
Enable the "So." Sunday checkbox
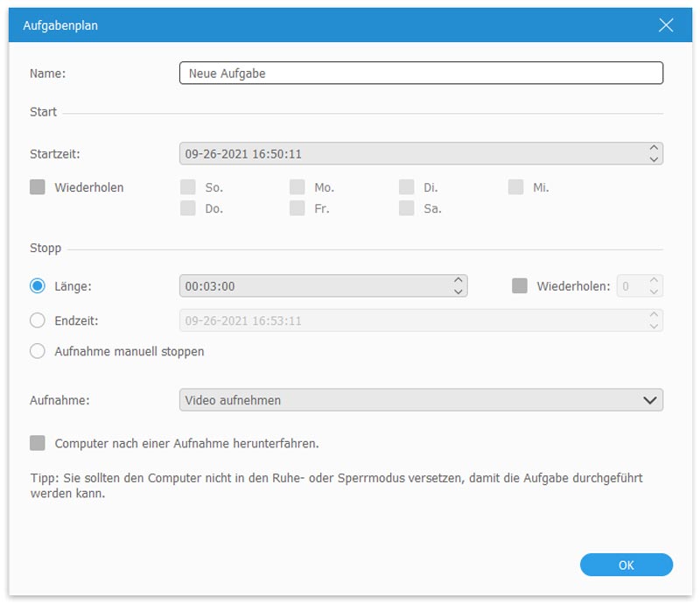(187, 187)
